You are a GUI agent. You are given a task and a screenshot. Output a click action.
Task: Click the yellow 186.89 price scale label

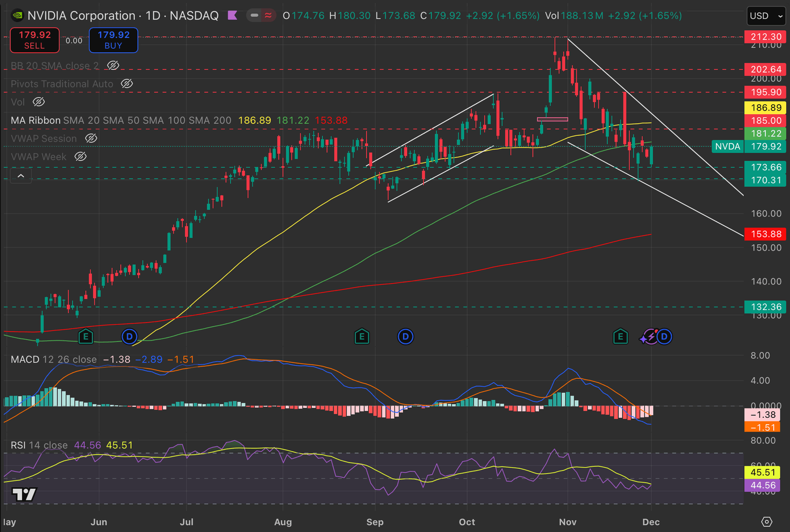tap(766, 108)
